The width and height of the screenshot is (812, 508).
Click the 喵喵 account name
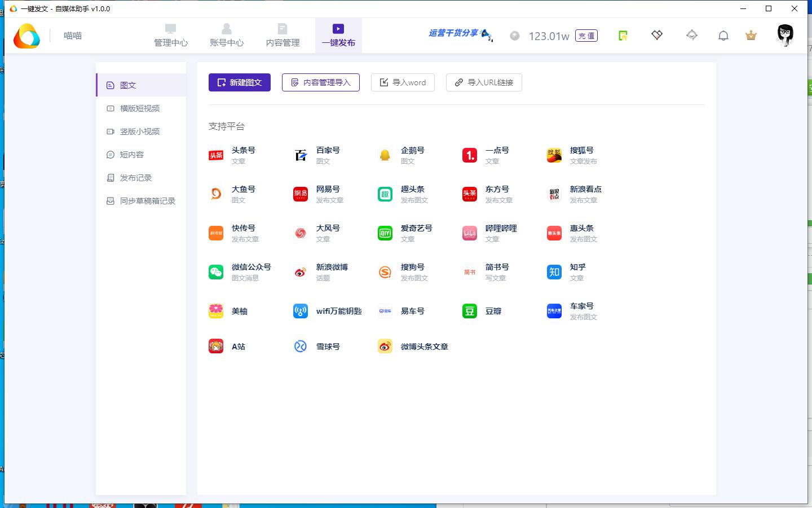(73, 36)
